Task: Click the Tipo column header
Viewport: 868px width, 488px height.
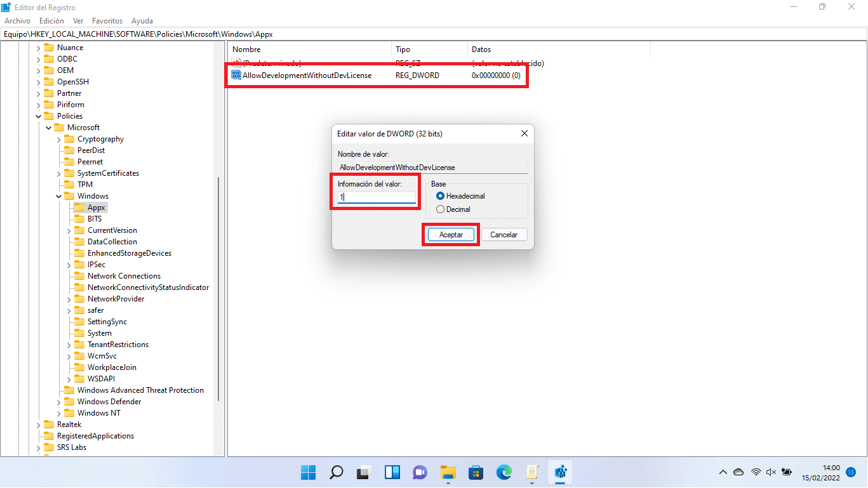Action: click(430, 49)
